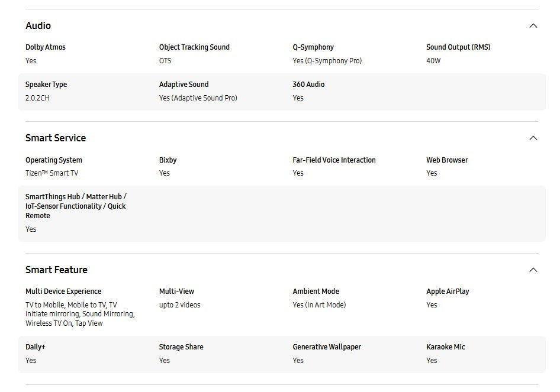The height and width of the screenshot is (392, 560).
Task: Click the Apple AirPlay spec label
Action: pyautogui.click(x=448, y=291)
